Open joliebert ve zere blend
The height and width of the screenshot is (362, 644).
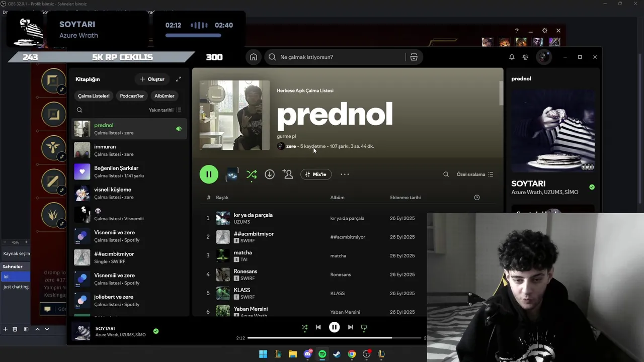(129, 301)
